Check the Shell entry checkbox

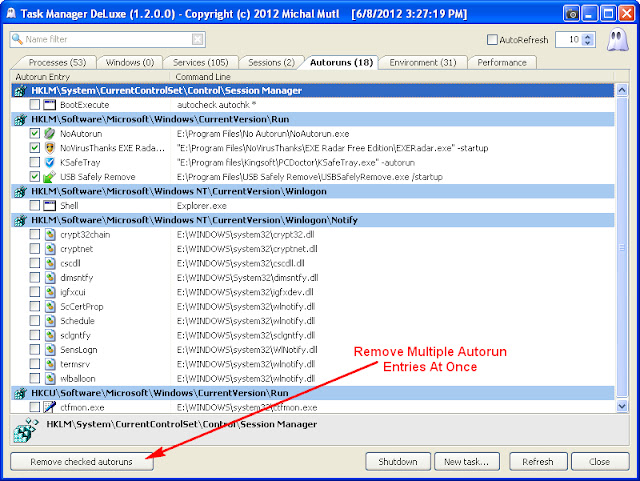[35, 205]
